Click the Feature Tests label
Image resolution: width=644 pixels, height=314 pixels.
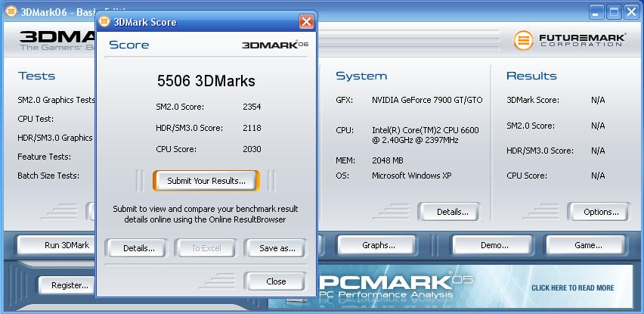click(44, 157)
